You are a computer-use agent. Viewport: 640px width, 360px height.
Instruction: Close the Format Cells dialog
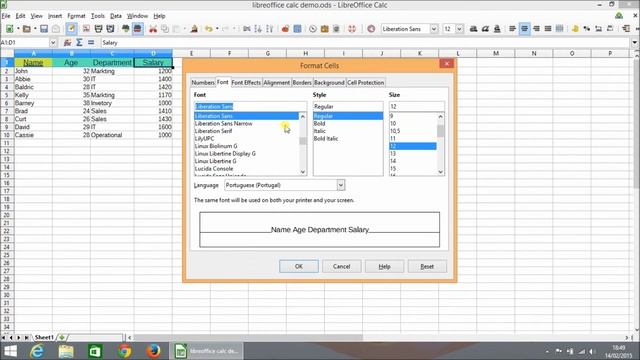click(x=447, y=64)
